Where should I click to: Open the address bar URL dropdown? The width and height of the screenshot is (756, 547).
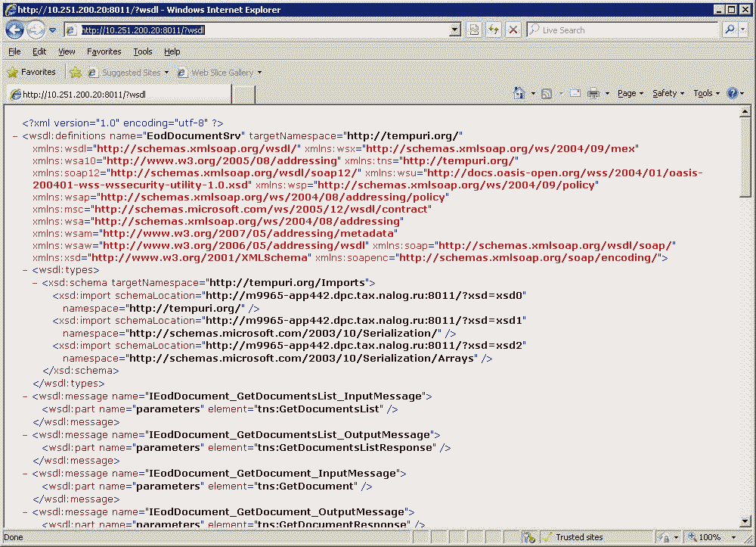tap(454, 30)
